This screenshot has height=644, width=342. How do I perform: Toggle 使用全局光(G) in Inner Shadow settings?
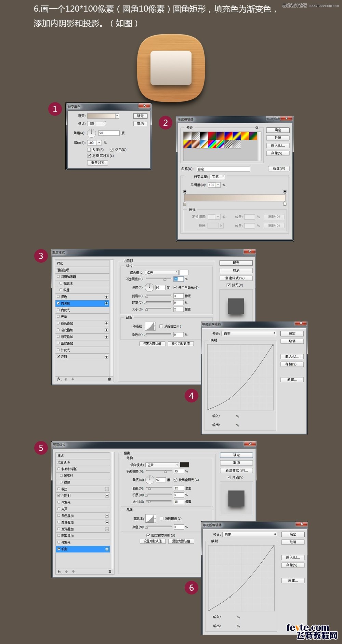point(175,287)
